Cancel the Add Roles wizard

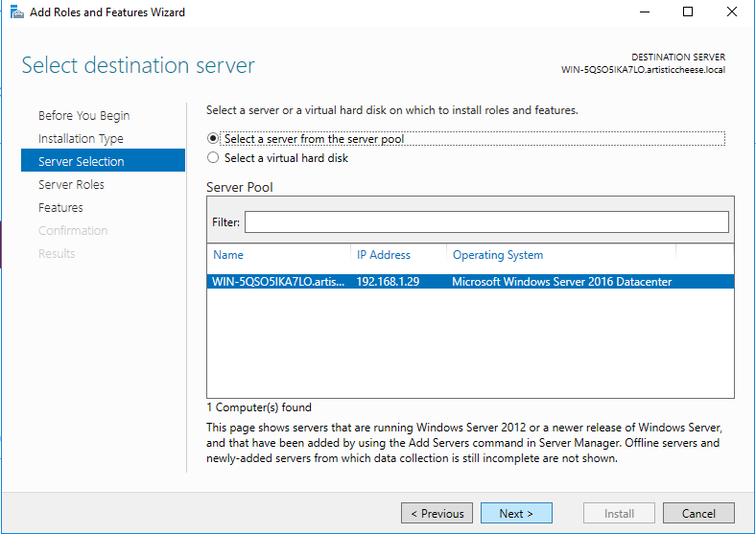tap(698, 514)
